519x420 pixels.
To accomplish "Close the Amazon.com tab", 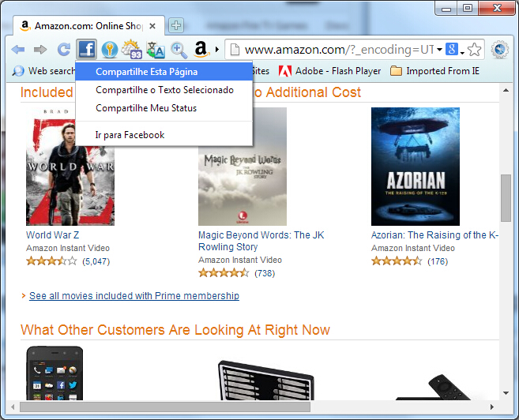I will click(x=152, y=26).
